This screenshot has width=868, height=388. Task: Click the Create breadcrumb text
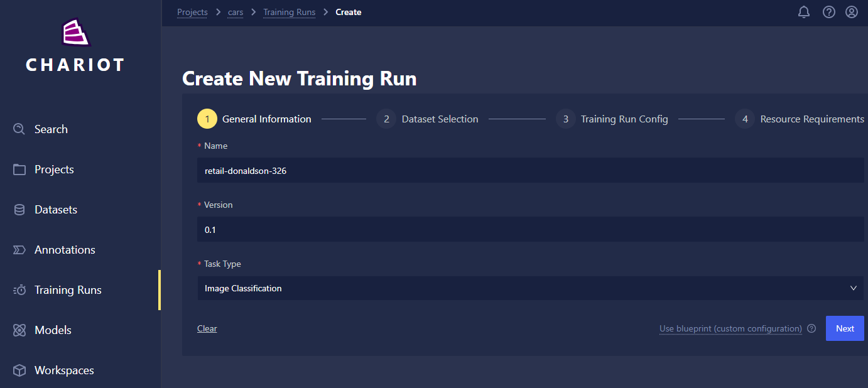click(x=349, y=12)
